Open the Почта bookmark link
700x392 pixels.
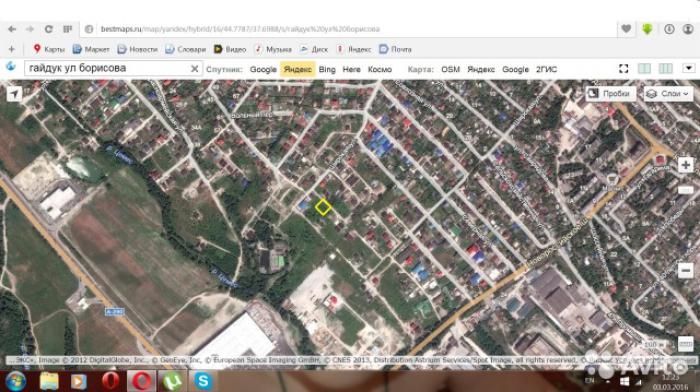395,49
